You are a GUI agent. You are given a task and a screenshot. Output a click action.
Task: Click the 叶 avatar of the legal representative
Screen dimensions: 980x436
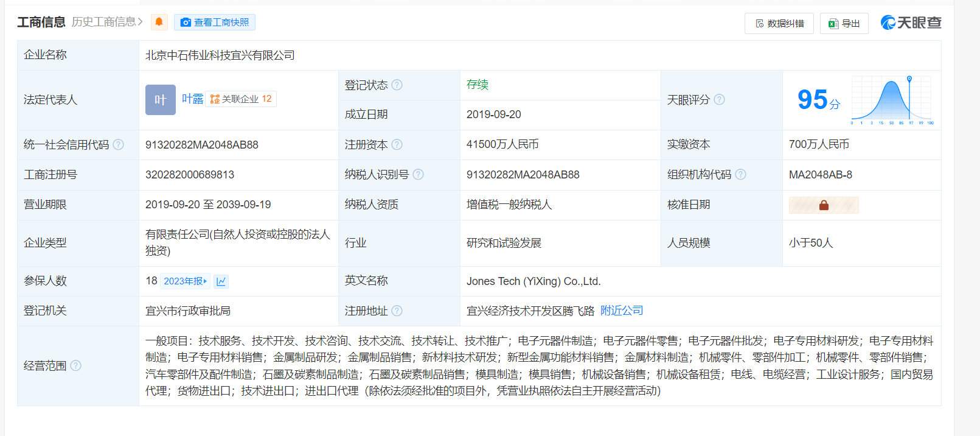(x=161, y=100)
